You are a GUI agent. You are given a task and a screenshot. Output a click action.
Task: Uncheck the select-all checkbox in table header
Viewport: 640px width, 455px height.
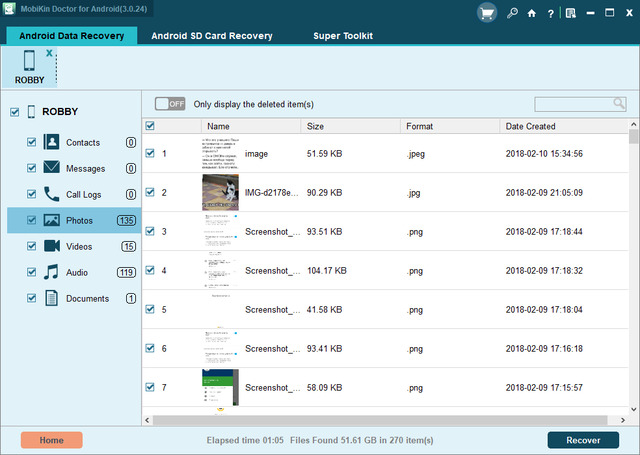(x=150, y=127)
